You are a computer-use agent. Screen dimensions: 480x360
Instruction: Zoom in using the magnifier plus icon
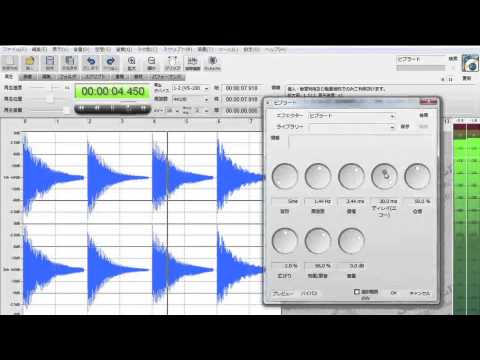(132, 63)
